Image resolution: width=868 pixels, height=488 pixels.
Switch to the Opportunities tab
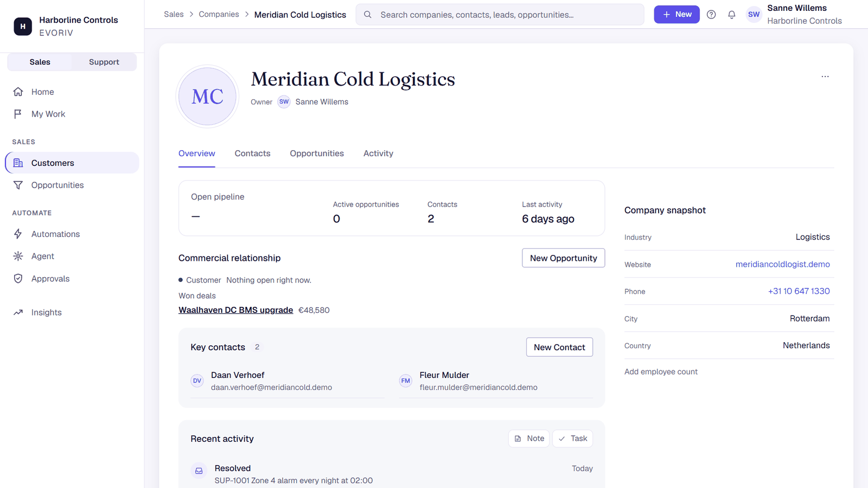(317, 153)
